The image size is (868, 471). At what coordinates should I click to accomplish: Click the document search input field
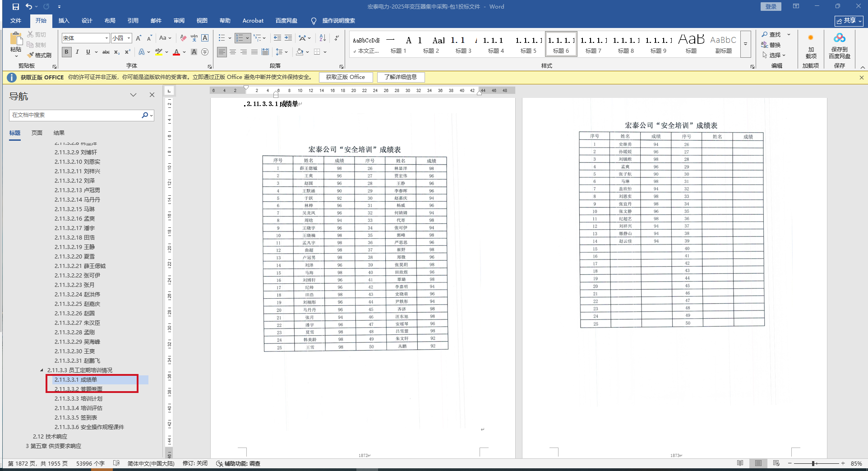pos(75,115)
